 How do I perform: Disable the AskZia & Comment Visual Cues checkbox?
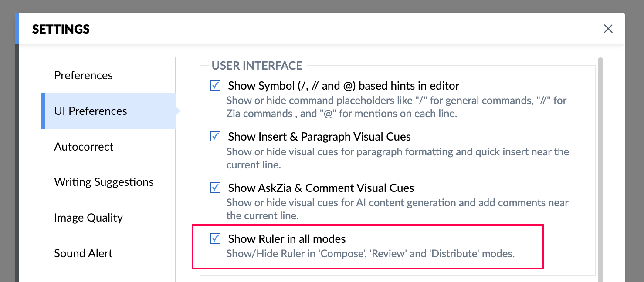click(x=215, y=188)
